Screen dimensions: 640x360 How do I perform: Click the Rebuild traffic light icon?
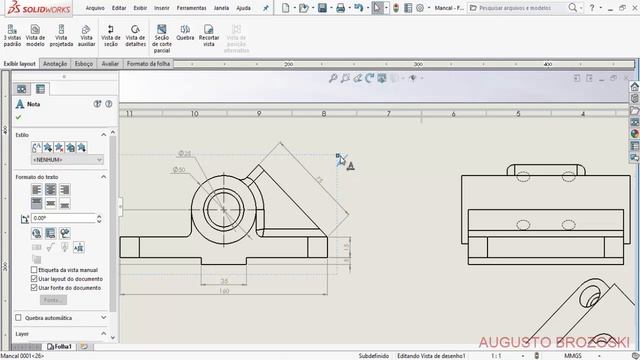tap(396, 8)
